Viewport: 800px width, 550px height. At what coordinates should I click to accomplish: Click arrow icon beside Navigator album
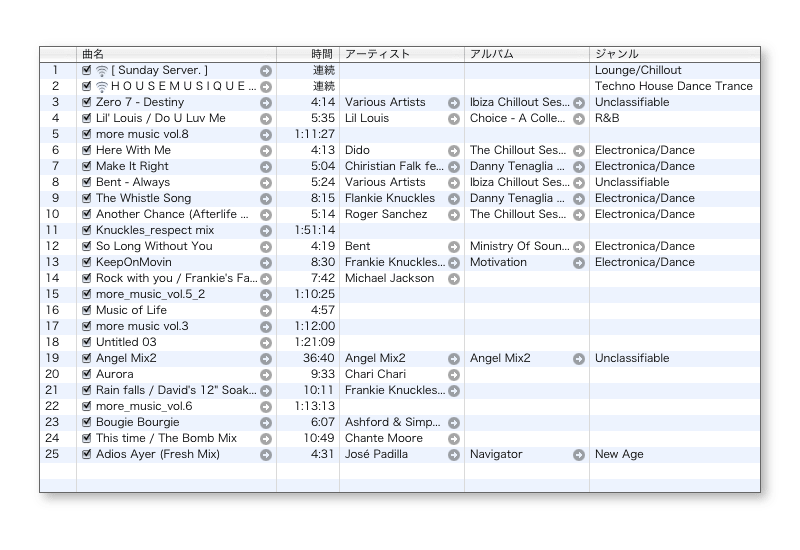(579, 455)
